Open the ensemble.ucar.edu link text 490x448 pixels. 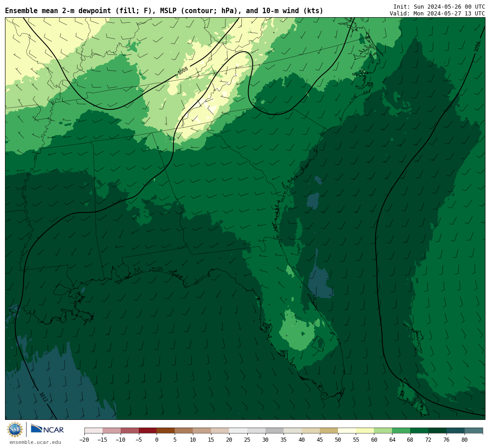[x=35, y=442]
